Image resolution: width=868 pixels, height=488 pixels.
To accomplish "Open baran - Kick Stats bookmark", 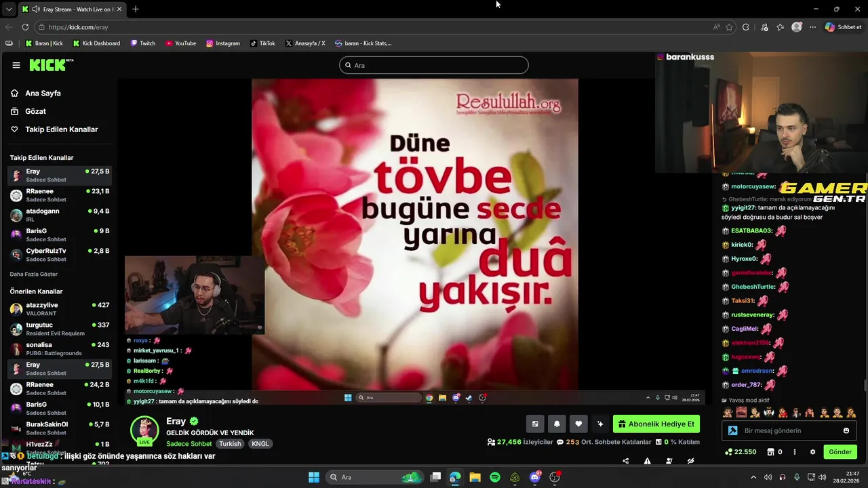I will [363, 43].
